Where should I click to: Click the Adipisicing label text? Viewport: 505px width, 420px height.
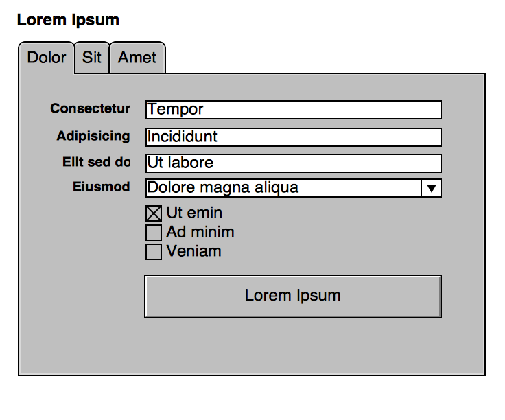click(93, 136)
